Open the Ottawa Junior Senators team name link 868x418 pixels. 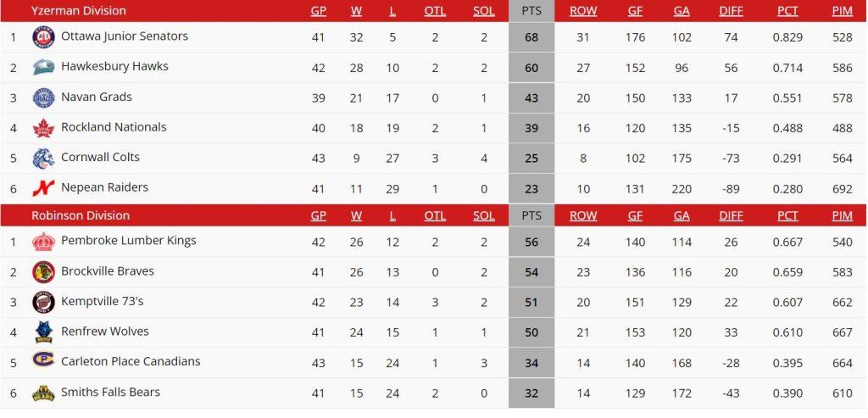[x=125, y=36]
